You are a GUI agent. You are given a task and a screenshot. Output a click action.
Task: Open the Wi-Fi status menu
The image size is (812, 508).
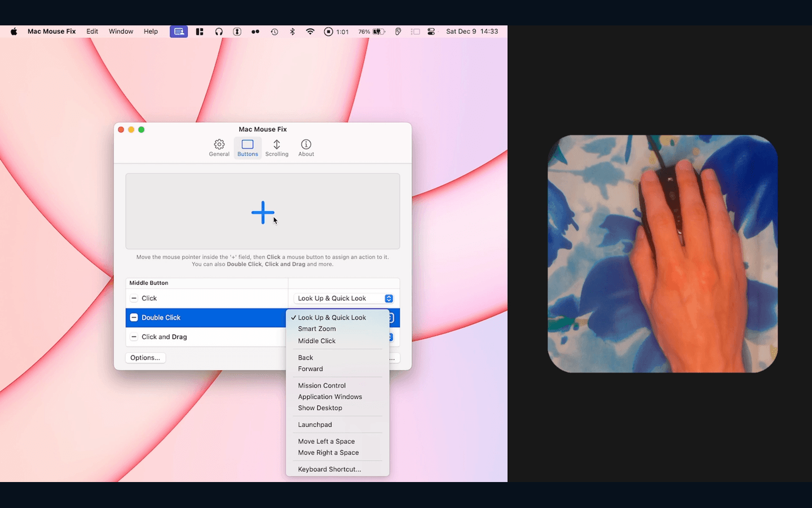pos(310,32)
